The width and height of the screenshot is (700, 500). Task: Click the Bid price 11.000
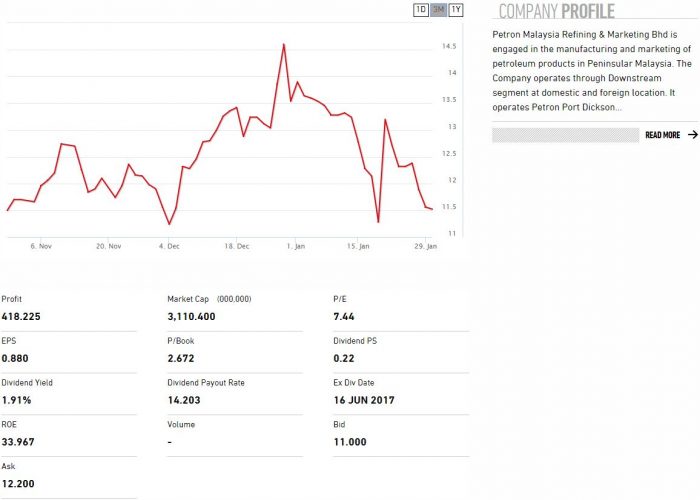point(350,442)
